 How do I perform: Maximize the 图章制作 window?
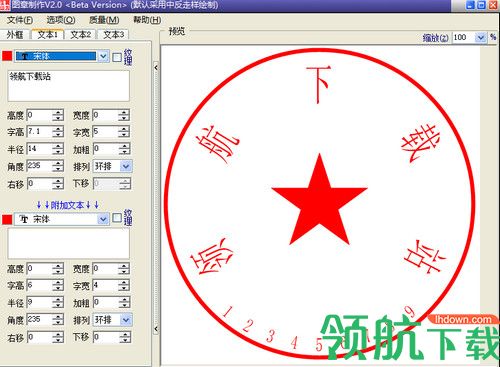point(481,5)
